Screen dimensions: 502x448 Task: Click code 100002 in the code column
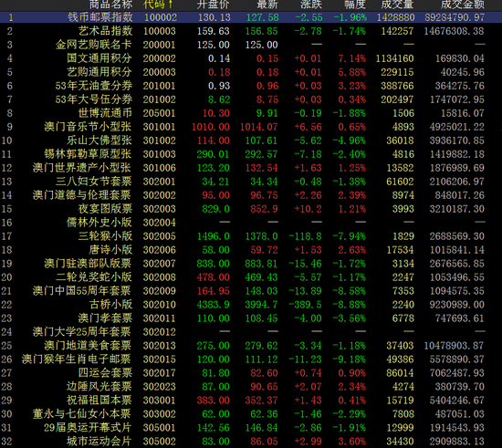(161, 17)
